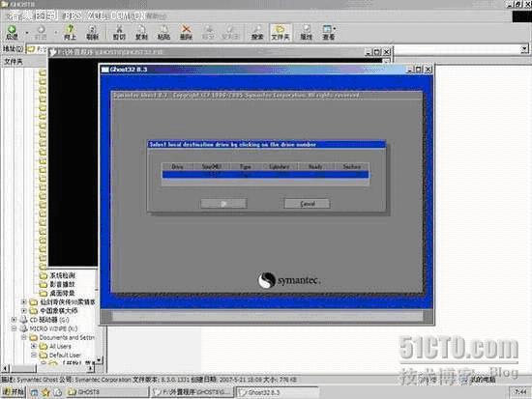Viewport: 532px width, 399px height.
Task: Click the Copy (复制) toolbar icon
Action: tap(141, 32)
